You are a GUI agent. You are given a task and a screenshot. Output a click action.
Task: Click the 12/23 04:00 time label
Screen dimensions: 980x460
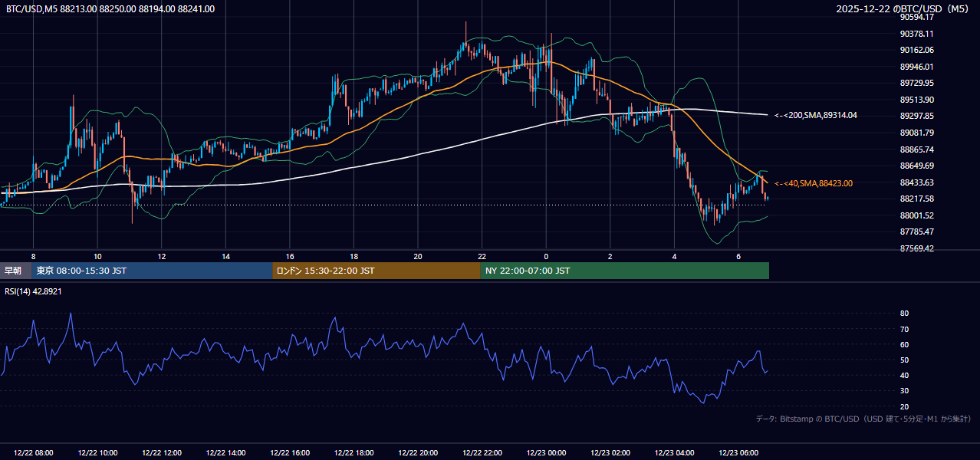674,453
